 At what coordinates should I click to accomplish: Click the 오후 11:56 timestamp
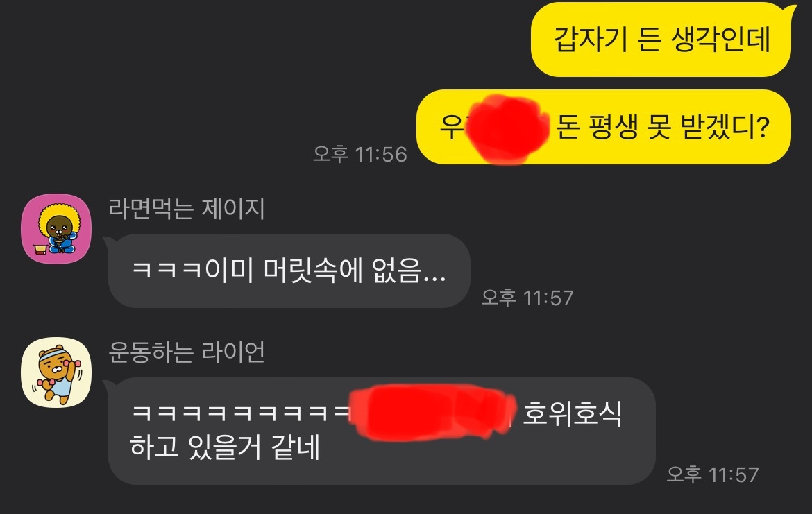point(360,154)
